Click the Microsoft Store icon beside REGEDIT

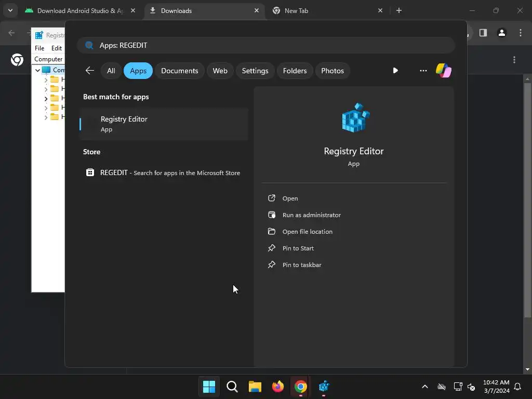tap(90, 172)
